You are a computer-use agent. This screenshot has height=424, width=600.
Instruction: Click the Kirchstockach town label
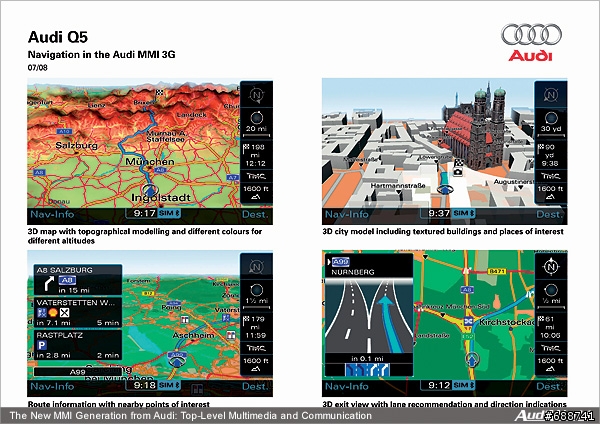[507, 322]
